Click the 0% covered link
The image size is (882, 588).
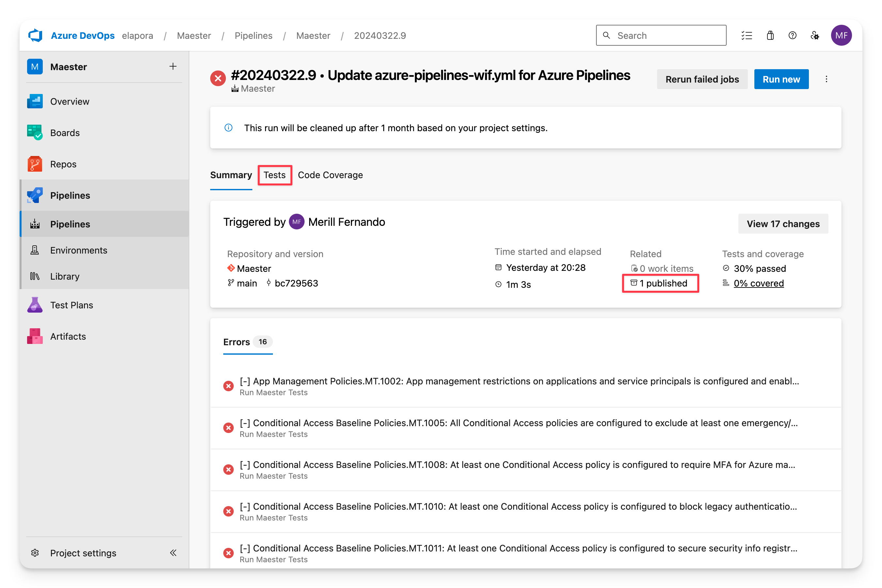(759, 283)
